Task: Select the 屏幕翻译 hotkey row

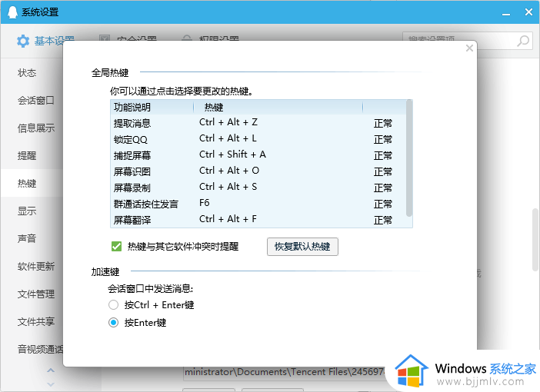Action: (x=258, y=220)
